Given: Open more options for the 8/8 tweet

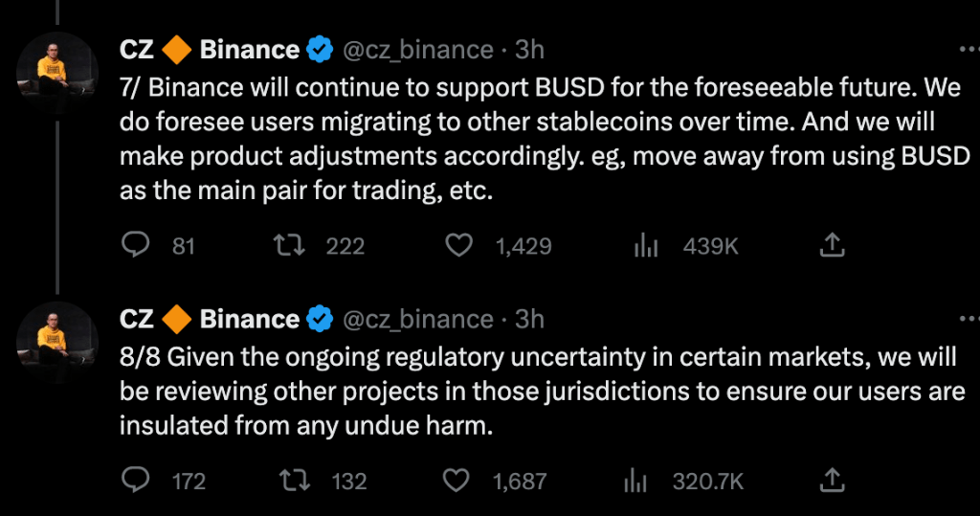Looking at the screenshot, I should 969,318.
